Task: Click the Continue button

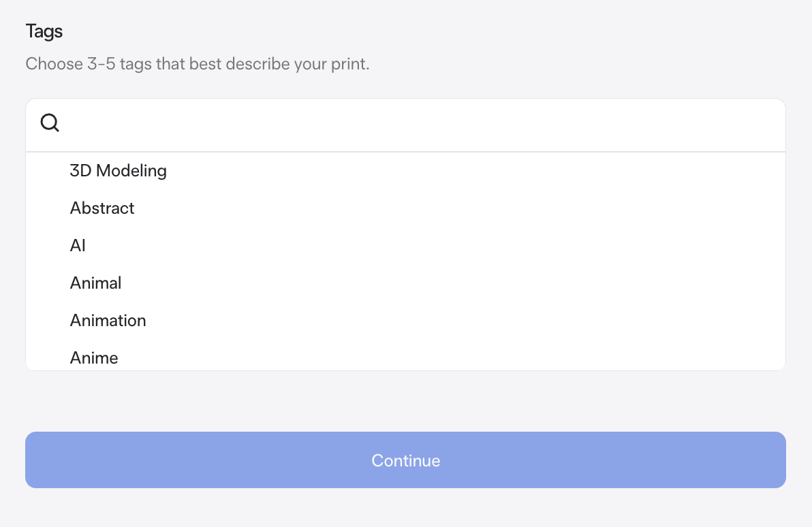Action: [x=405, y=460]
